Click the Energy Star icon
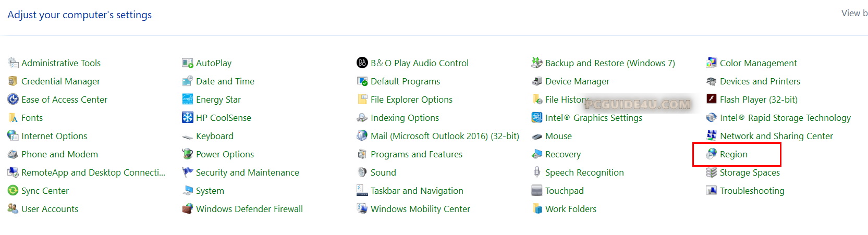868x235 pixels. (187, 99)
